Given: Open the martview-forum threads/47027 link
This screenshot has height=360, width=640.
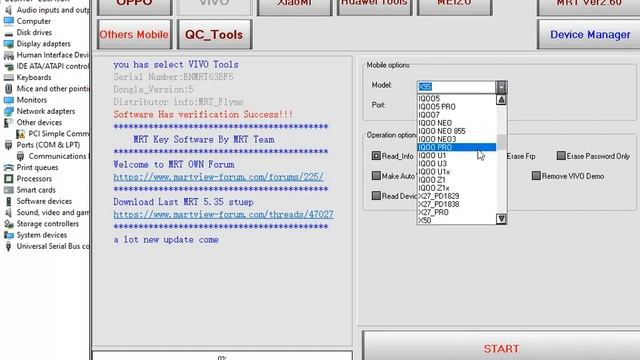Looking at the screenshot, I should [x=223, y=214].
